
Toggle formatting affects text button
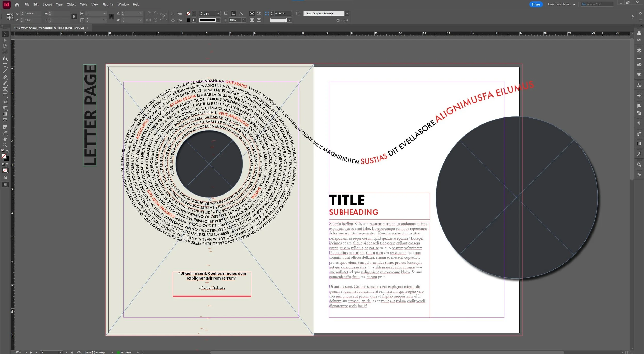(7, 164)
